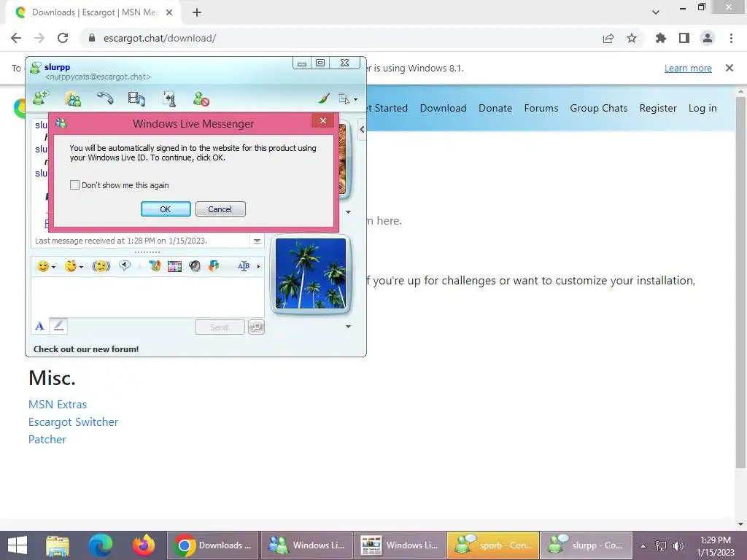Dismiss the Chrome infobar with the X
Viewport: 747px width, 560px height.
[x=729, y=68]
